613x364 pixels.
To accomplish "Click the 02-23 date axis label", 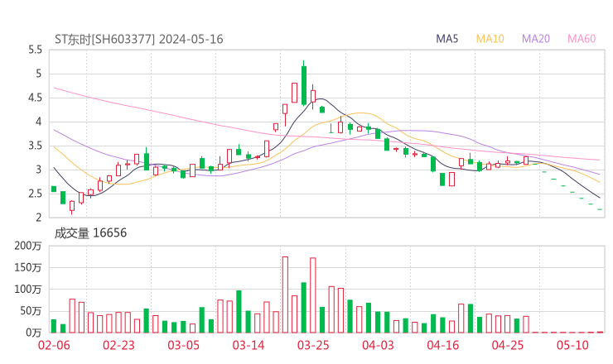I will [118, 345].
